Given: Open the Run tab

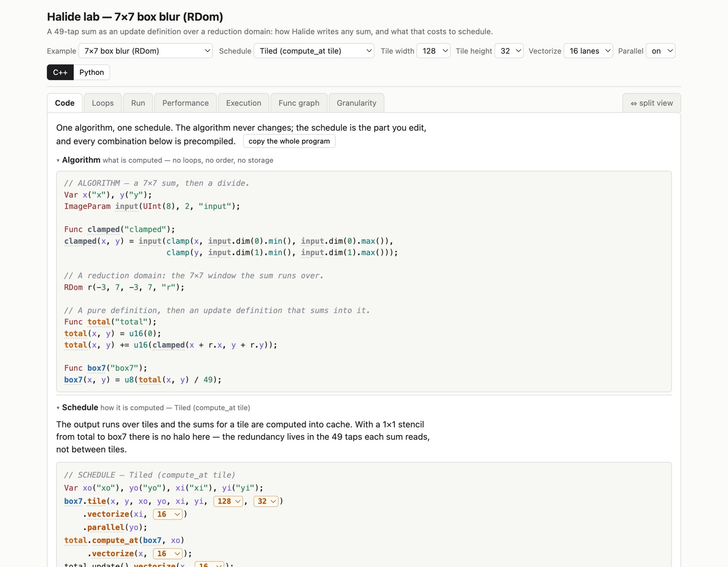Looking at the screenshot, I should [138, 103].
